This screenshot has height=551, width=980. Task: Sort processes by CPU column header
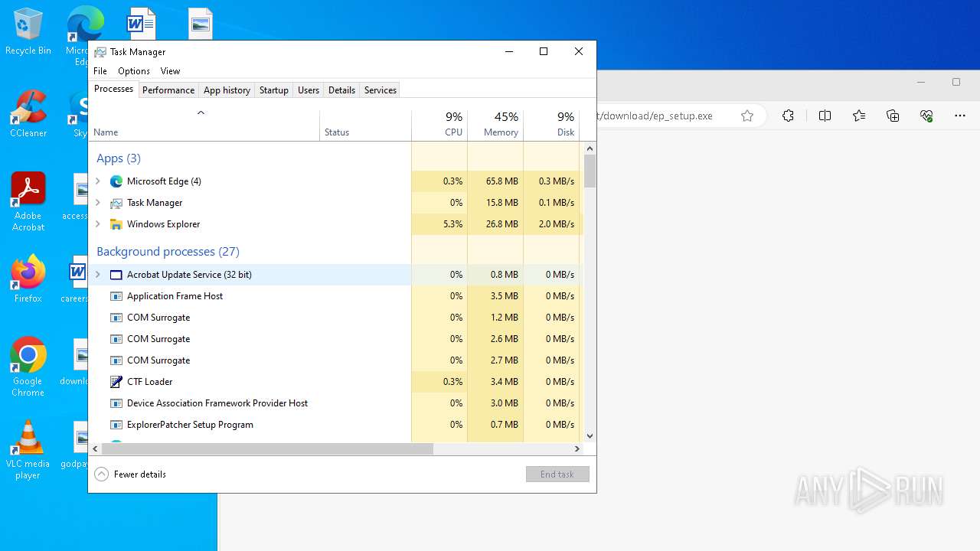pos(439,126)
